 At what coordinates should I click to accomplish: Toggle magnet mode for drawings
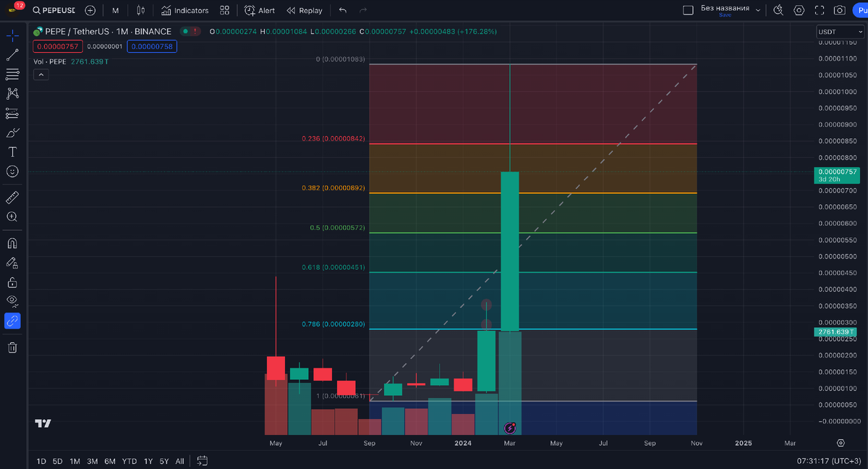coord(12,243)
